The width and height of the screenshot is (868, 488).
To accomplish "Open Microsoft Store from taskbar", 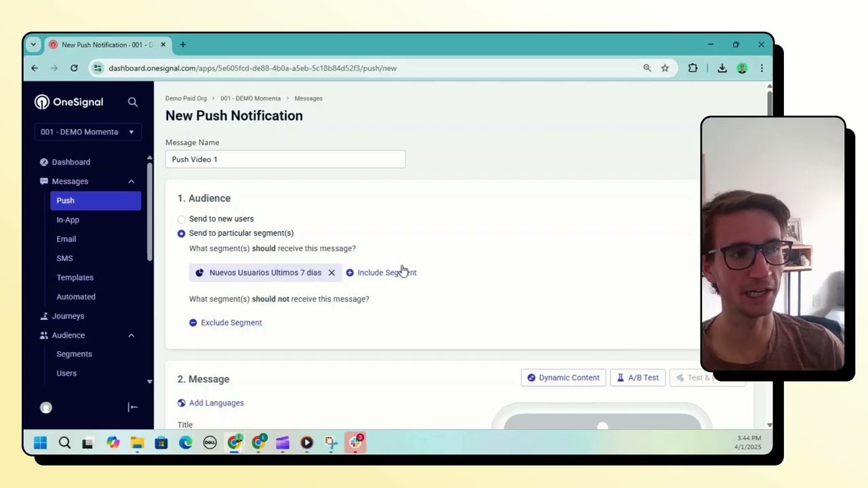I will click(x=161, y=443).
